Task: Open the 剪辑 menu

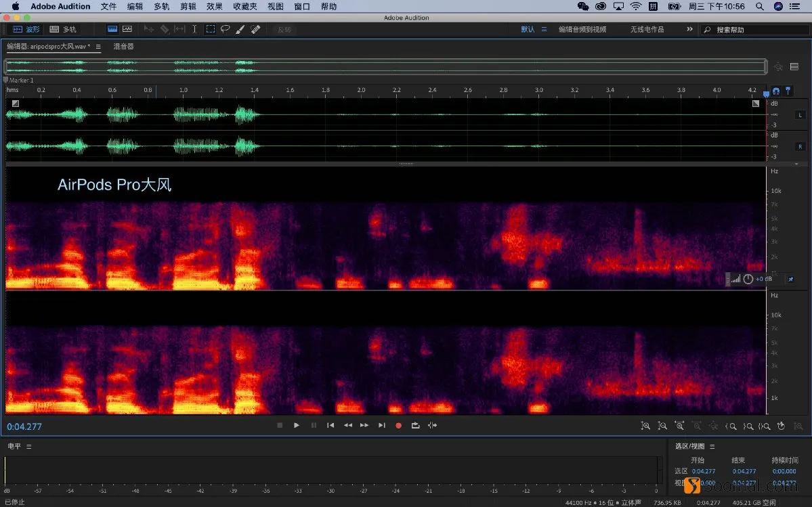Action: pyautogui.click(x=188, y=6)
